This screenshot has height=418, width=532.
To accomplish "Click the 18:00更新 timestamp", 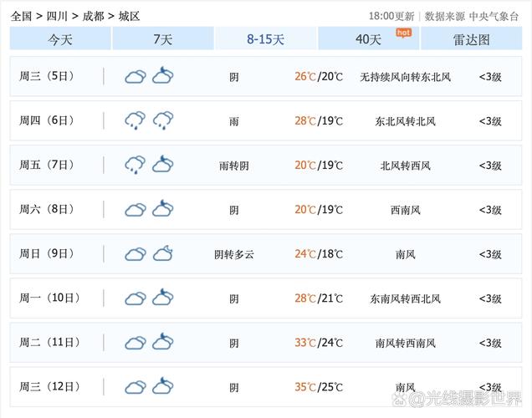I will 391,16.
